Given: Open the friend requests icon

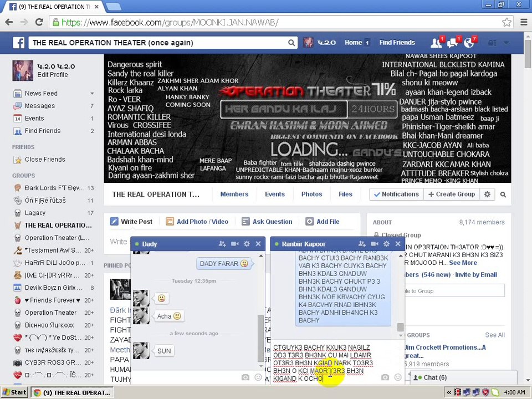Looking at the screenshot, I should coord(436,43).
